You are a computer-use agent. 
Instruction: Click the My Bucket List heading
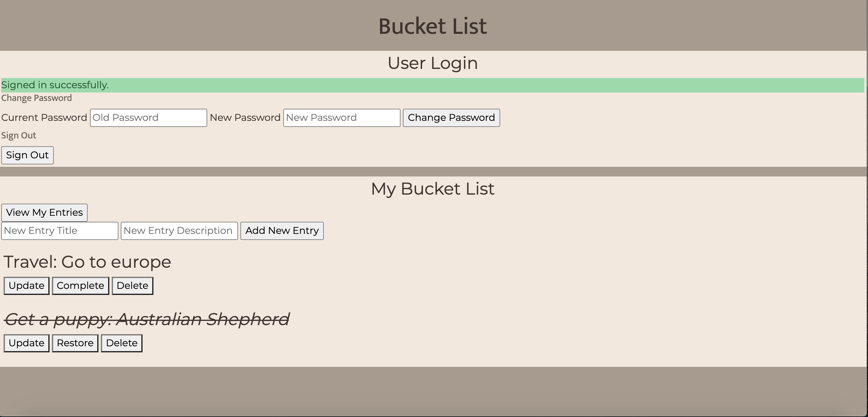(432, 189)
